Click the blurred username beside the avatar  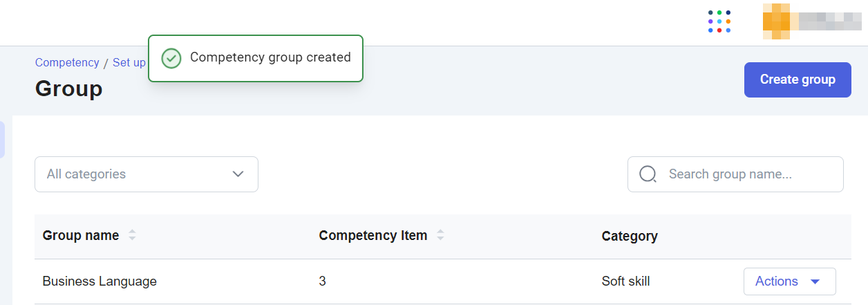(x=829, y=21)
